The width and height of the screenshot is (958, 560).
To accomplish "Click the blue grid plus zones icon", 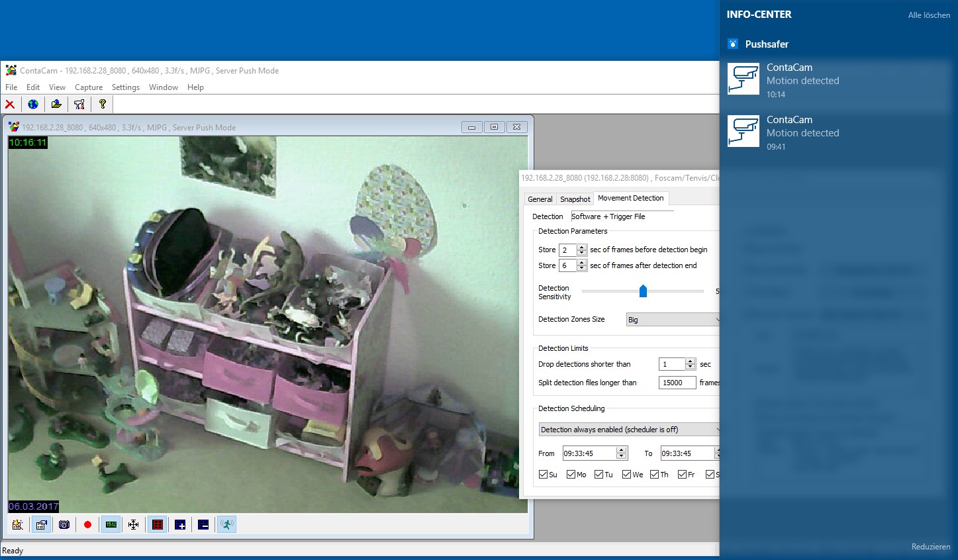I will tap(180, 525).
